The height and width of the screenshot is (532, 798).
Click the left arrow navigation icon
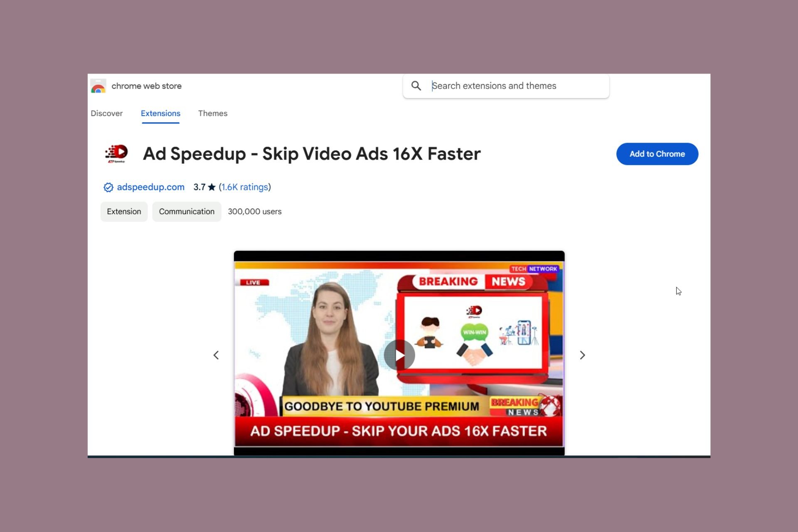tap(216, 355)
